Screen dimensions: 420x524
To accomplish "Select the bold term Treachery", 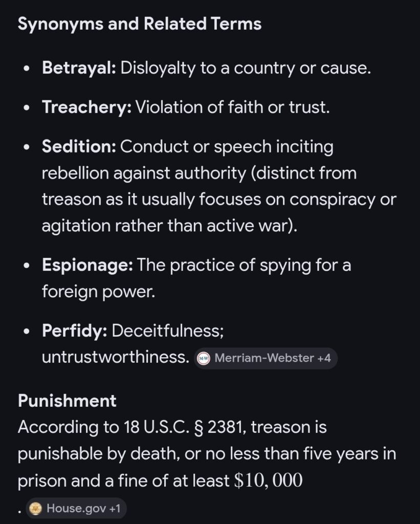I will (87, 107).
